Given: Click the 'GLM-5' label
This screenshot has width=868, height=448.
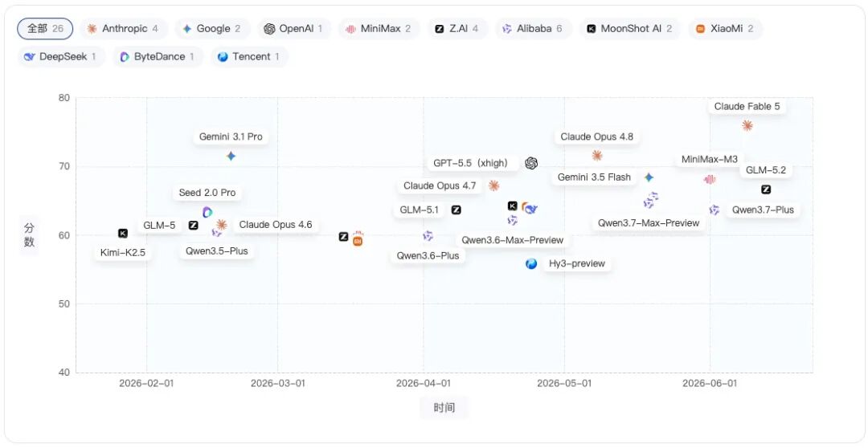Looking at the screenshot, I should point(159,225).
